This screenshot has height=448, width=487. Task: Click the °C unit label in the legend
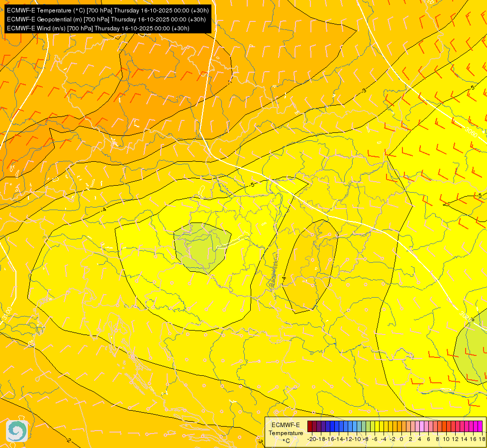pyautogui.click(x=287, y=441)
